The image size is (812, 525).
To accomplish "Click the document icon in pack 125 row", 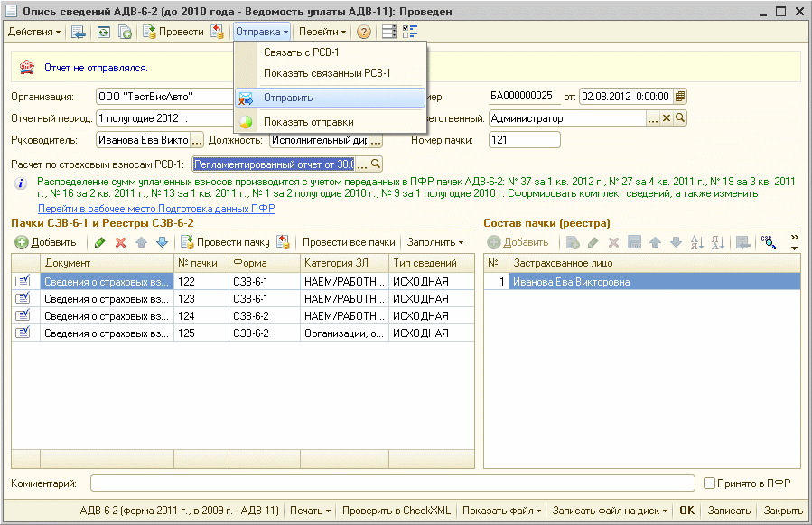I will click(23, 333).
